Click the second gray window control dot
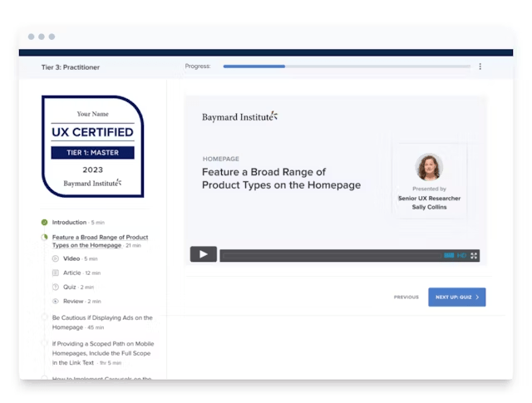532x403 pixels. [x=42, y=37]
